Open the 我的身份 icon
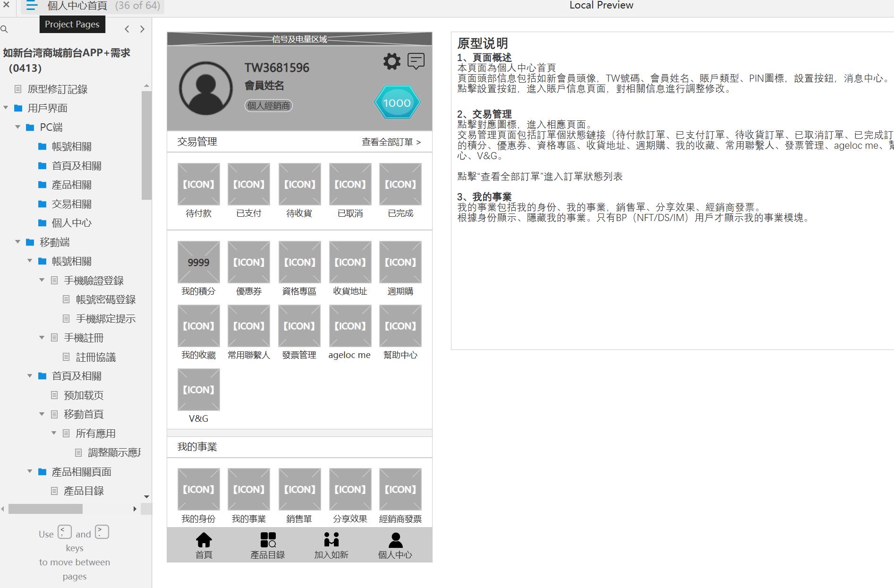The image size is (894, 588). 198,489
